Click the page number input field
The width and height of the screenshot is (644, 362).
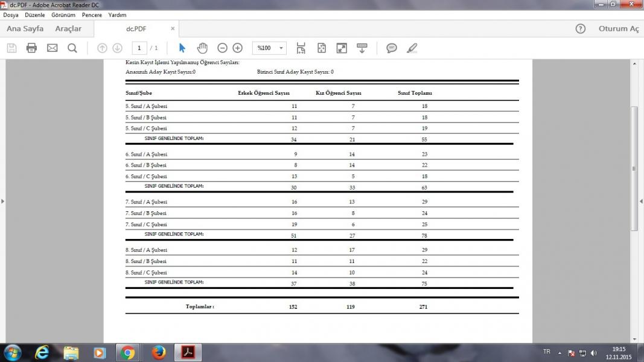[x=139, y=48]
